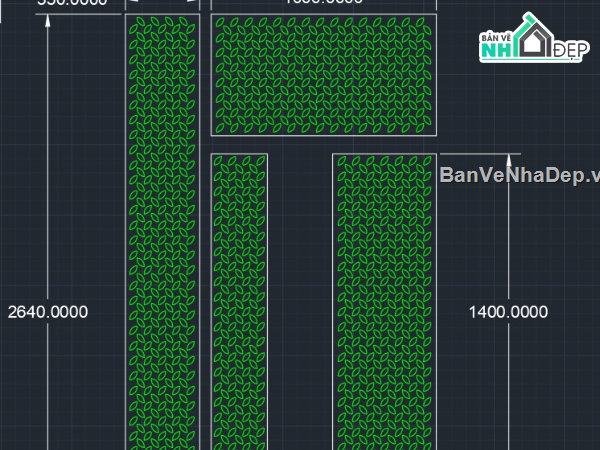Select the 1400.0000 dimension text

coord(509,312)
